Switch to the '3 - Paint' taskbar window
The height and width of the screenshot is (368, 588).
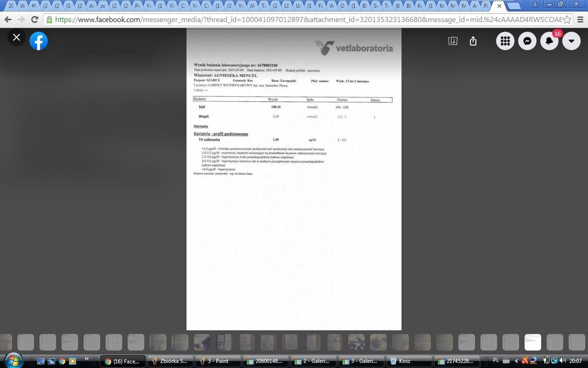click(x=218, y=361)
